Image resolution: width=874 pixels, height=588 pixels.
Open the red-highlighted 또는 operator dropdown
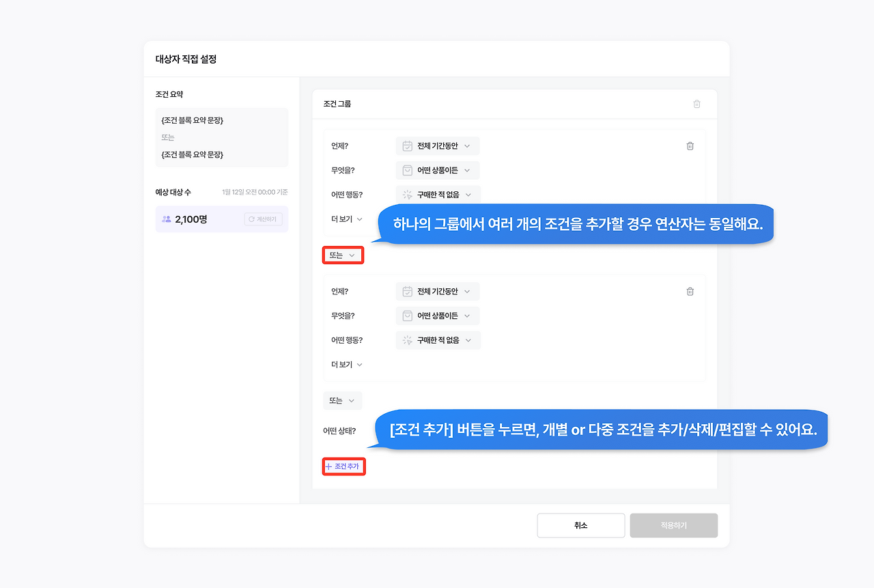[343, 255]
